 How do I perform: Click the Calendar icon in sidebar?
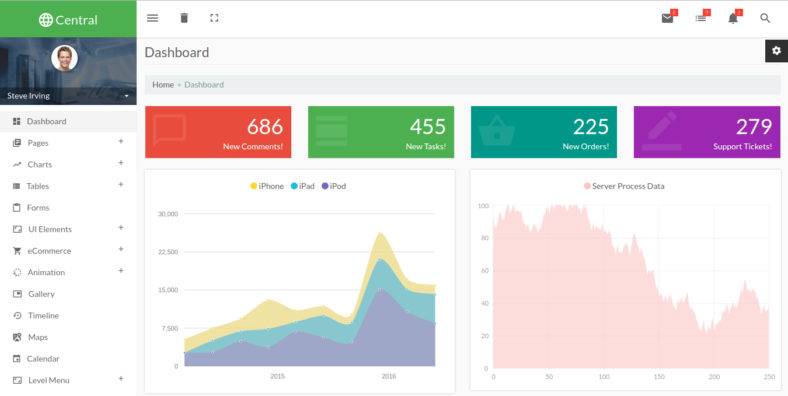coord(17,359)
